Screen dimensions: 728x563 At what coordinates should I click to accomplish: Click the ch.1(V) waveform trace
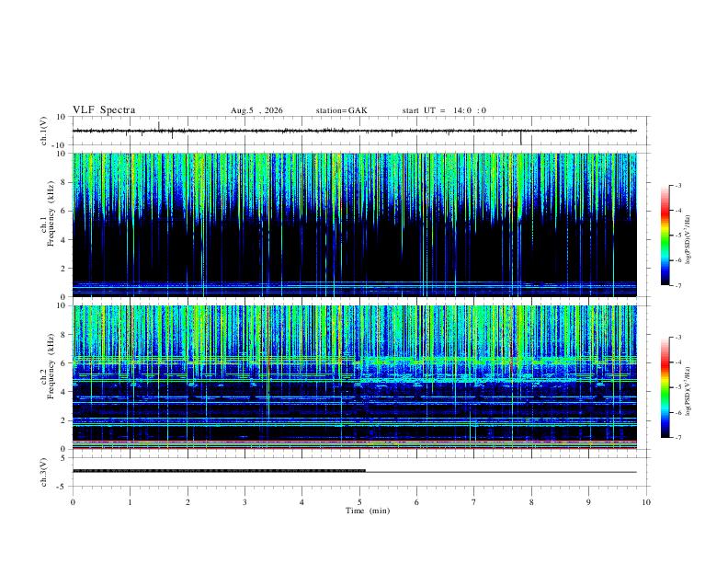(354, 131)
